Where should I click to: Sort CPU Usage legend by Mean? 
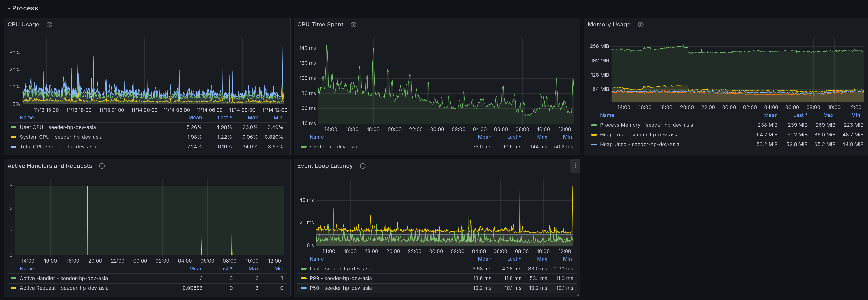[195, 118]
